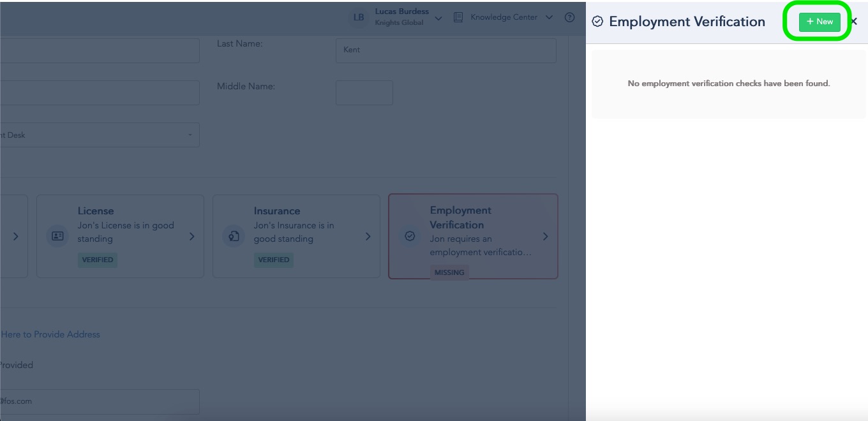Image resolution: width=868 pixels, height=421 pixels.
Task: Click the Last Name label
Action: (240, 44)
